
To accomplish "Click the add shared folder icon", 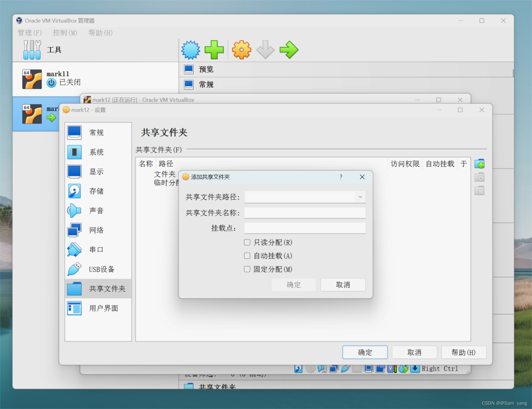I will click(480, 164).
